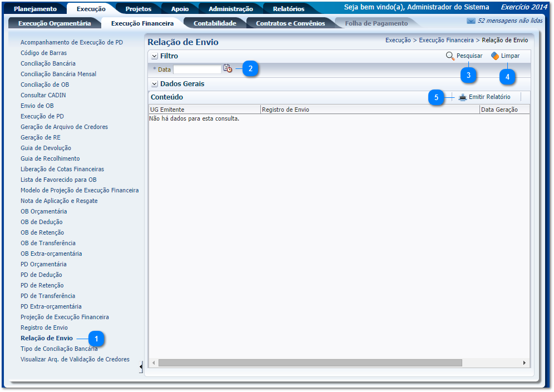
Task: Go to Registro de Envio link
Action: [44, 328]
